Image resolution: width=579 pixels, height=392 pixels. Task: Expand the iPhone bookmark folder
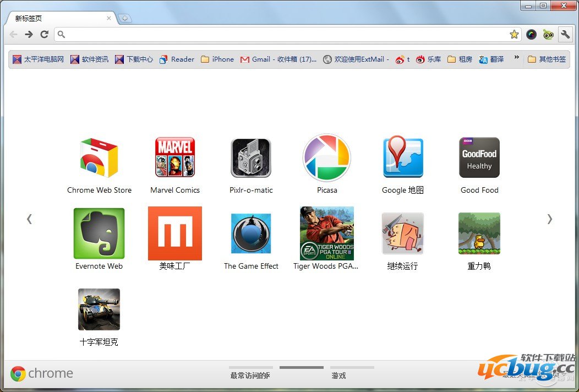coord(217,59)
